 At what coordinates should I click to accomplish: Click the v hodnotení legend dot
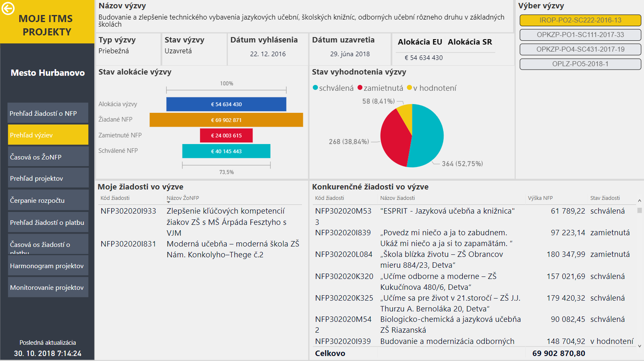click(409, 87)
